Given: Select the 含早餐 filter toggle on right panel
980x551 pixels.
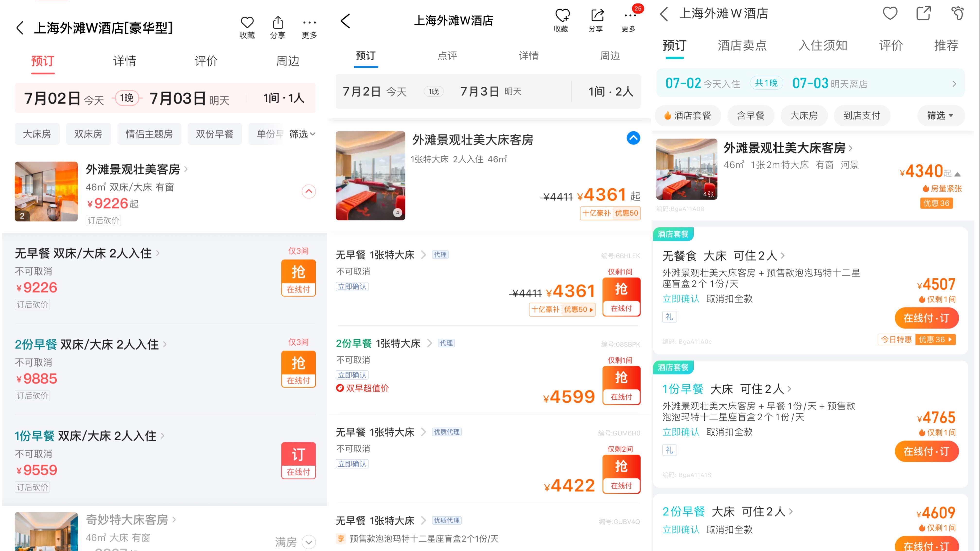Looking at the screenshot, I should pyautogui.click(x=749, y=115).
